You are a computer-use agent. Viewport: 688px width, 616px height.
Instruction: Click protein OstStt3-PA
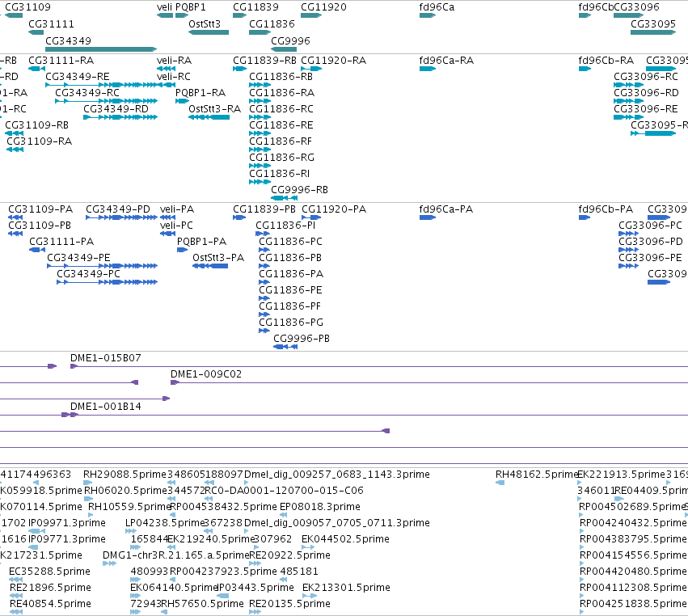218,258
